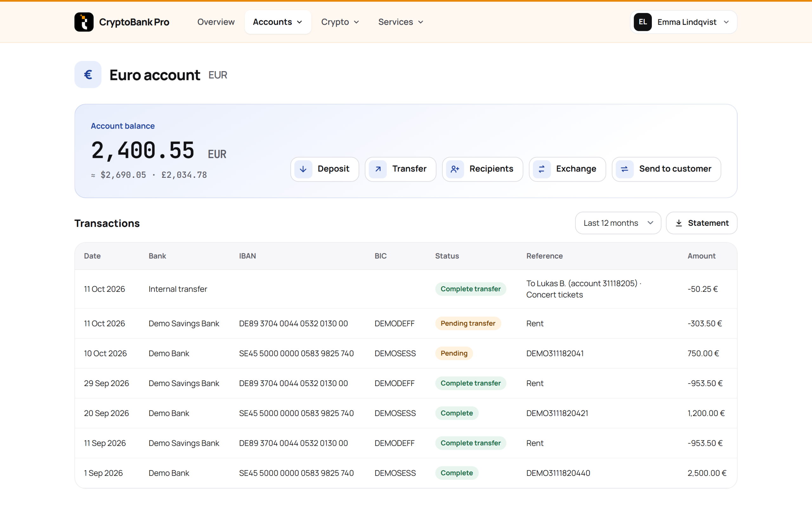The width and height of the screenshot is (812, 508).
Task: Click the Transfer diagonal arrow icon
Action: 378,169
